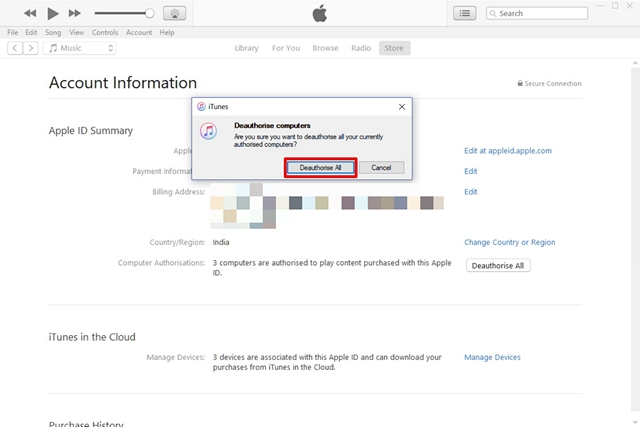Click Edit link for Billing Address

(471, 191)
